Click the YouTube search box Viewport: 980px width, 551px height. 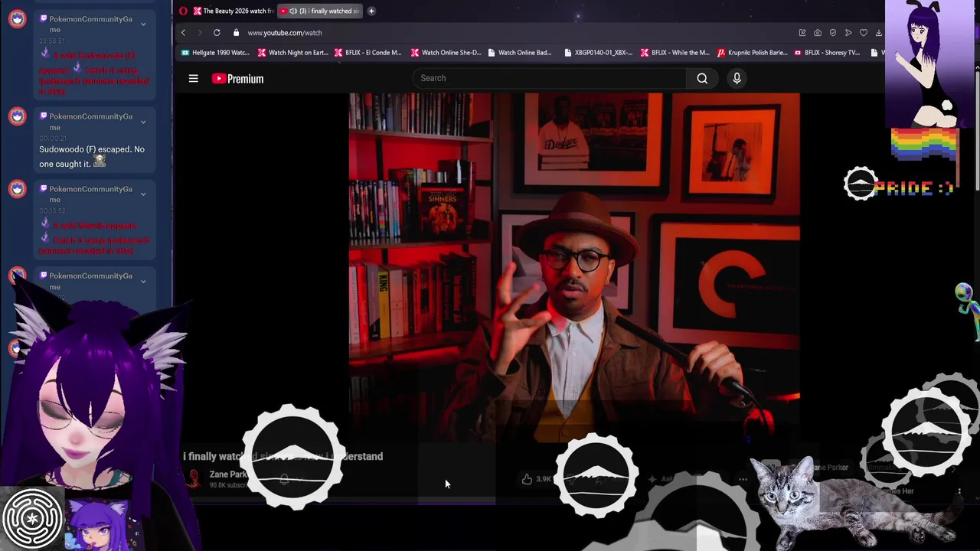550,78
